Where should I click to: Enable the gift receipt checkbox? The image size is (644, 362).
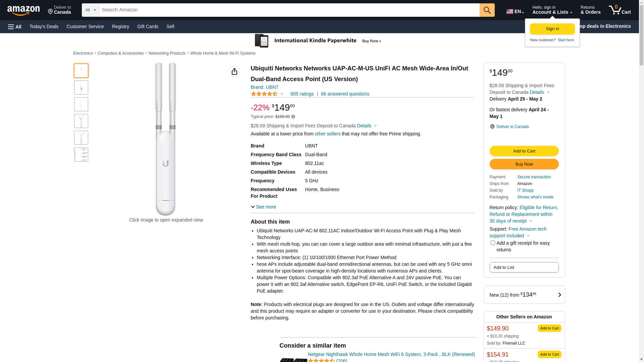point(492,243)
